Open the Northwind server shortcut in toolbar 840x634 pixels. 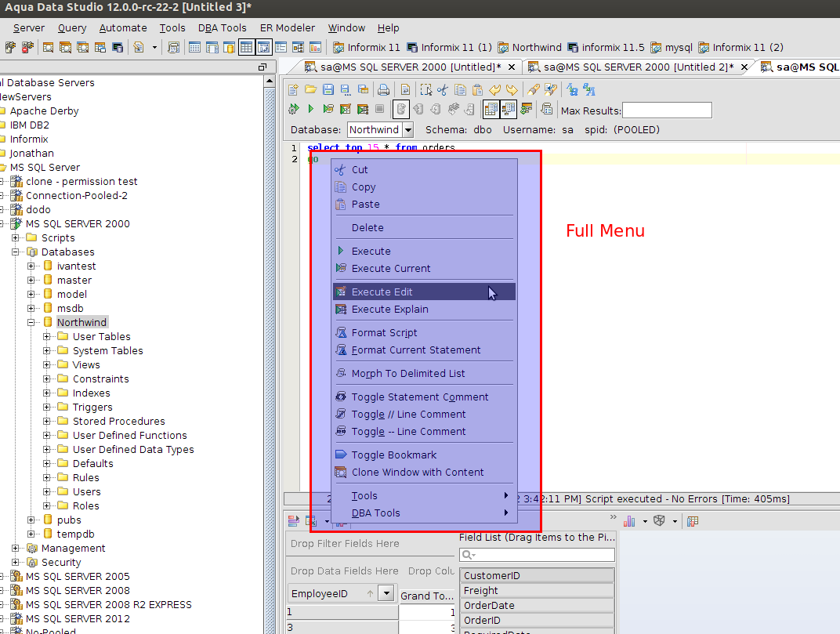tap(530, 48)
